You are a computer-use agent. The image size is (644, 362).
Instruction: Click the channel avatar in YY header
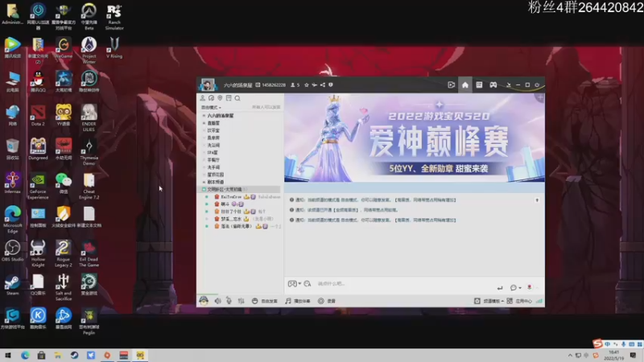208,85
